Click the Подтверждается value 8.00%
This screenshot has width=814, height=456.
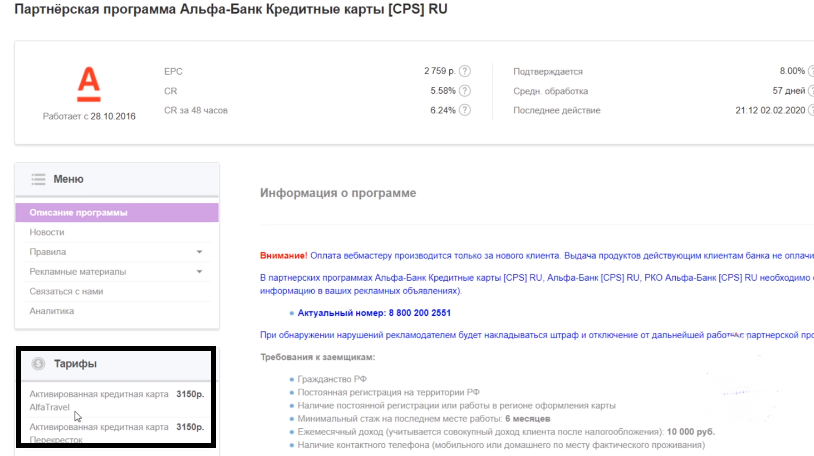[x=792, y=71]
